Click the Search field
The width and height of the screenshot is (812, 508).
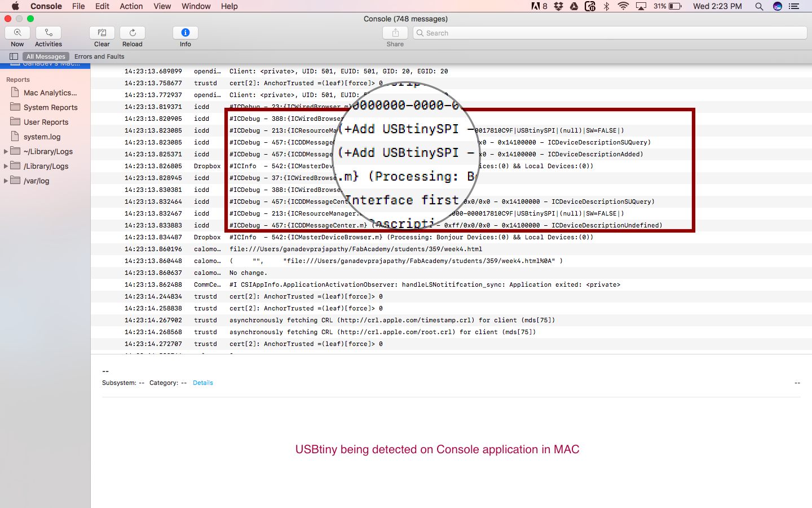click(610, 33)
